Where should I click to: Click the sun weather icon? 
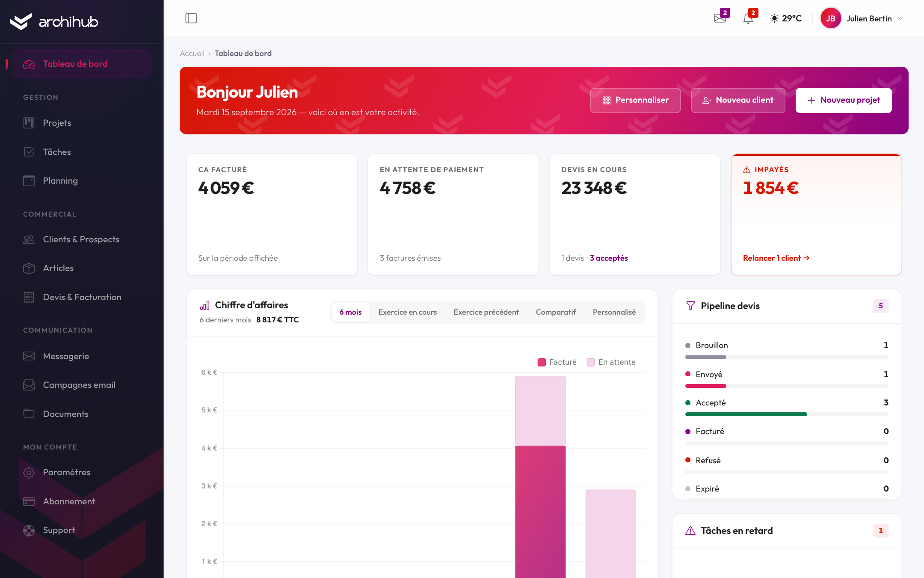coord(774,18)
